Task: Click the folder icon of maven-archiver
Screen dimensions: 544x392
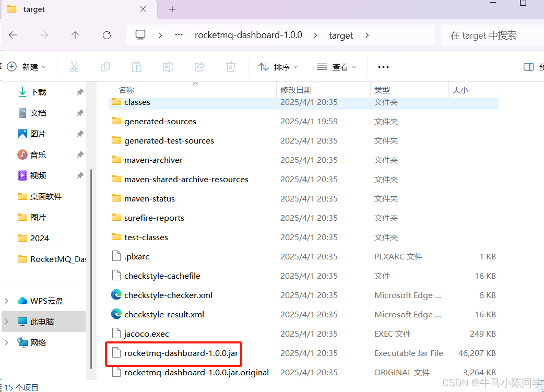Action: pos(116,160)
